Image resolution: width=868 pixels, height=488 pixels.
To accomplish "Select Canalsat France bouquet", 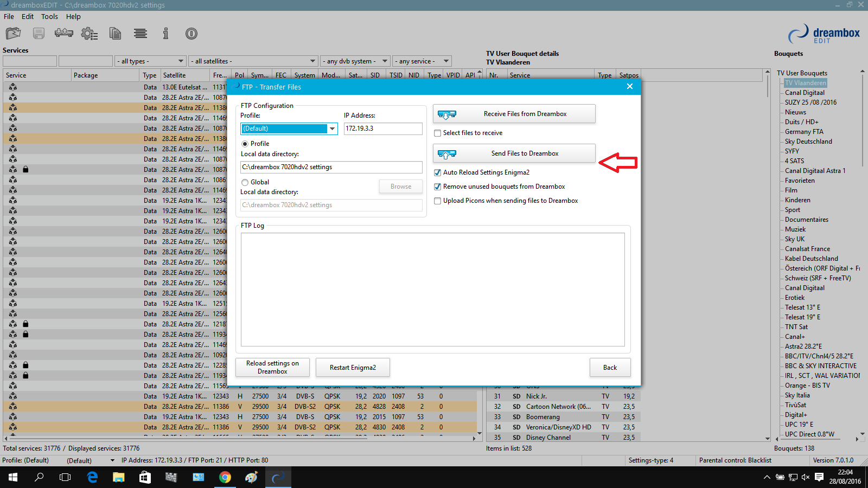I will tap(807, 249).
